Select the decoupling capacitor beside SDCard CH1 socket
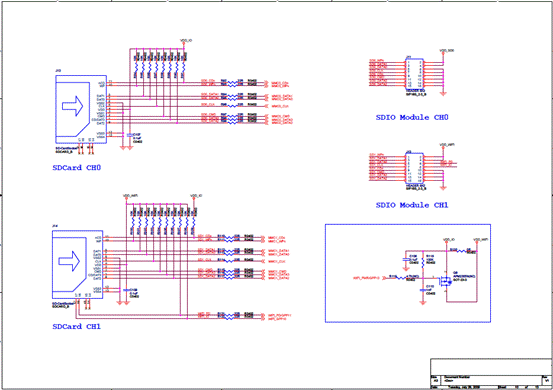This screenshot has width=553, height=390. click(x=126, y=290)
